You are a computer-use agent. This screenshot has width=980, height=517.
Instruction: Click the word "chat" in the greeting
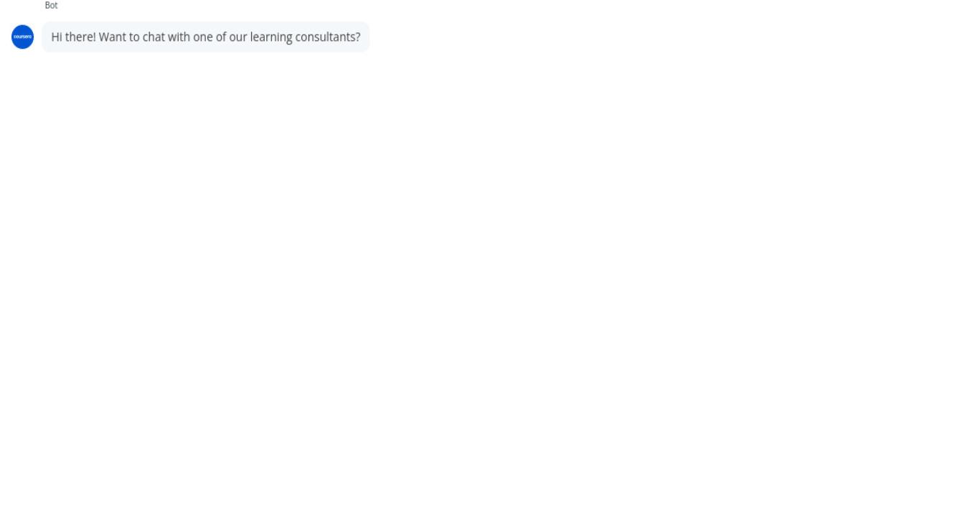[x=154, y=37]
